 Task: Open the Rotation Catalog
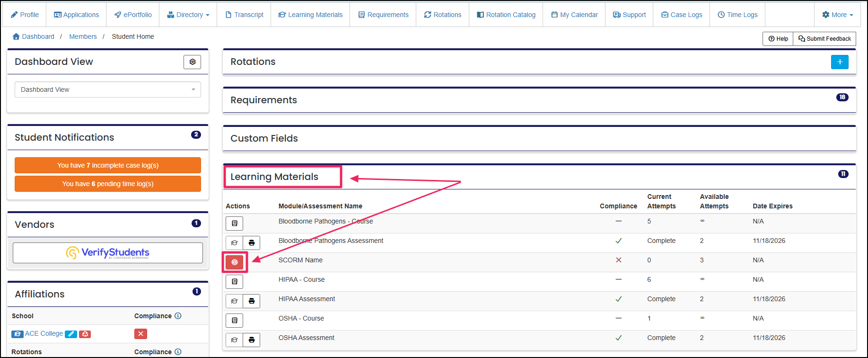(506, 15)
